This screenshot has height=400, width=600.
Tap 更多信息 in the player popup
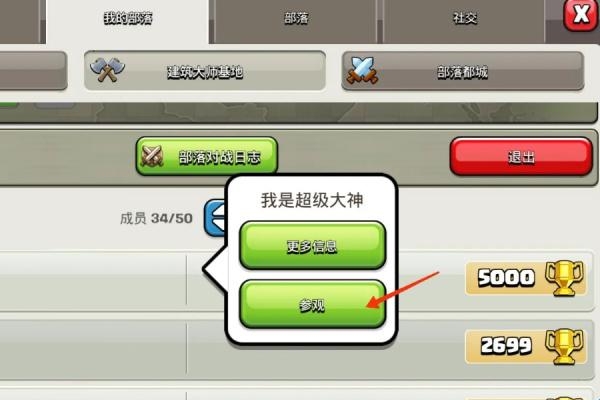(312, 245)
